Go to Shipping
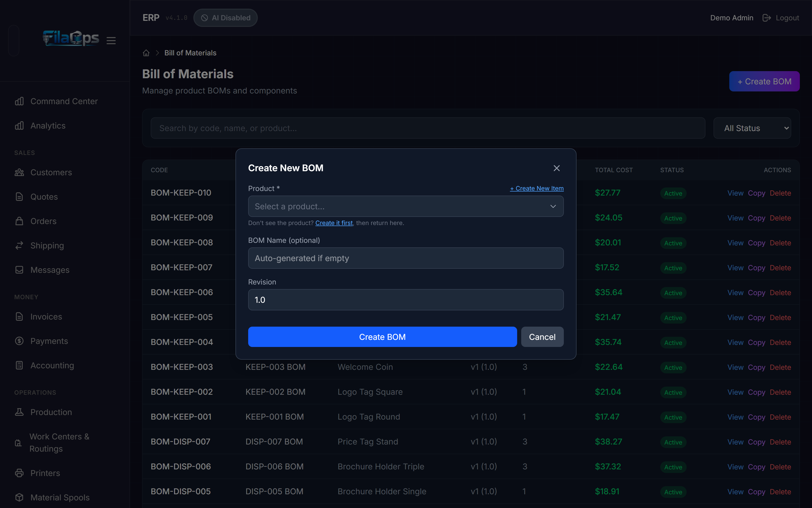The width and height of the screenshot is (812, 508). (47, 246)
